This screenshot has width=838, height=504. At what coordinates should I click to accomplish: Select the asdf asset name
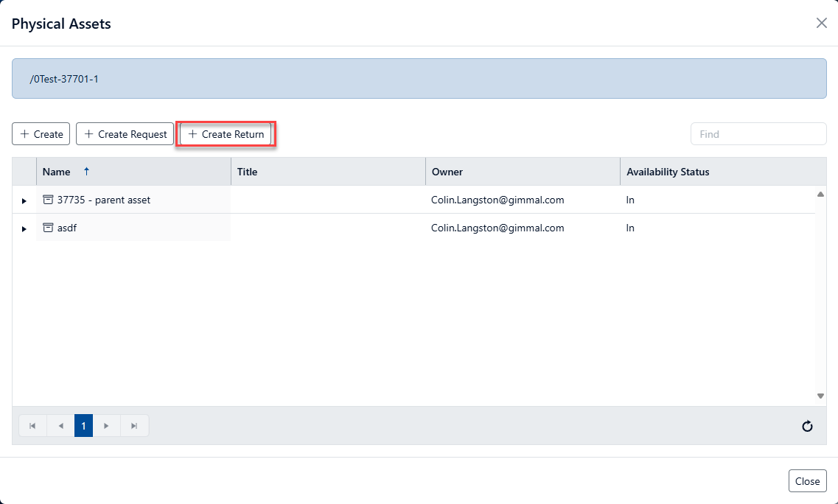[67, 228]
